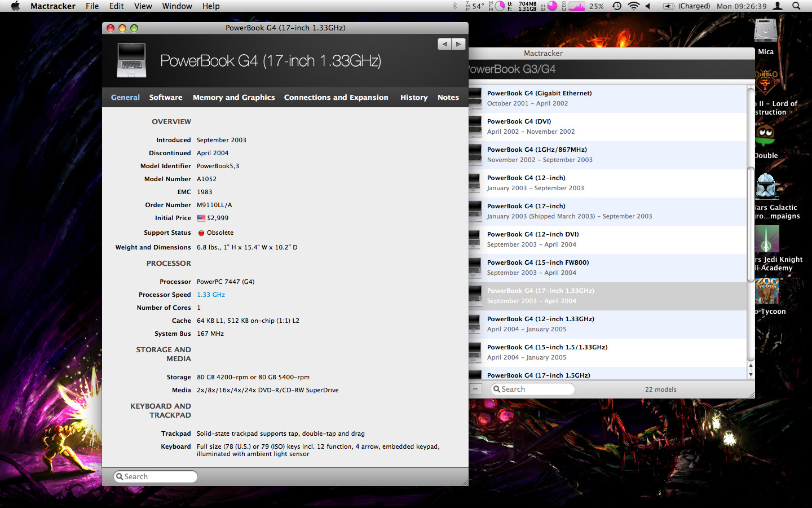The image size is (812, 508).
Task: Switch to the History tab
Action: click(414, 97)
